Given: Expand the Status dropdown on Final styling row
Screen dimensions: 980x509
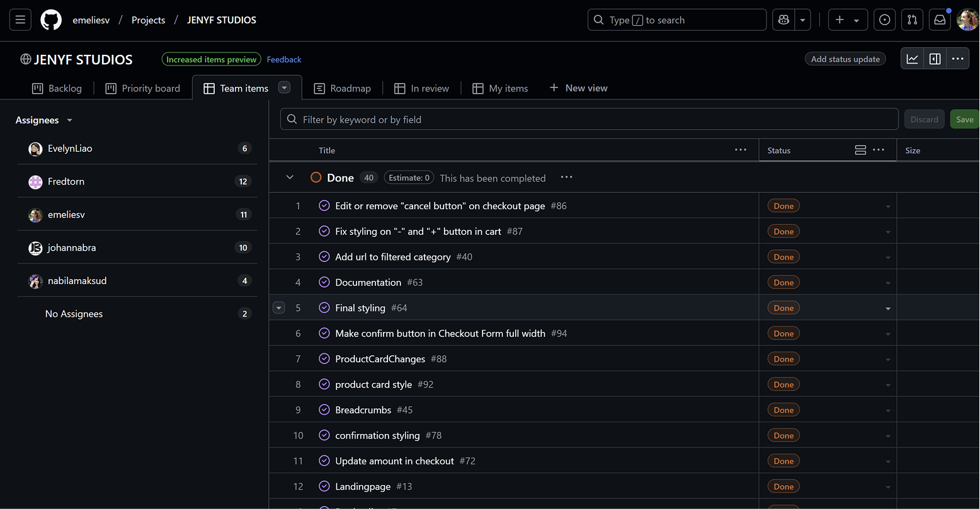Looking at the screenshot, I should coord(888,307).
